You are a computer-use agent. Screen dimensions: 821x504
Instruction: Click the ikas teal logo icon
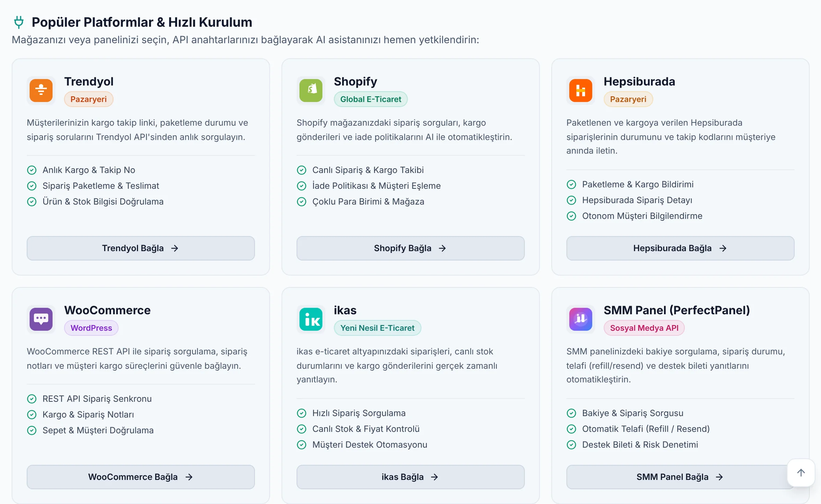[x=311, y=319]
